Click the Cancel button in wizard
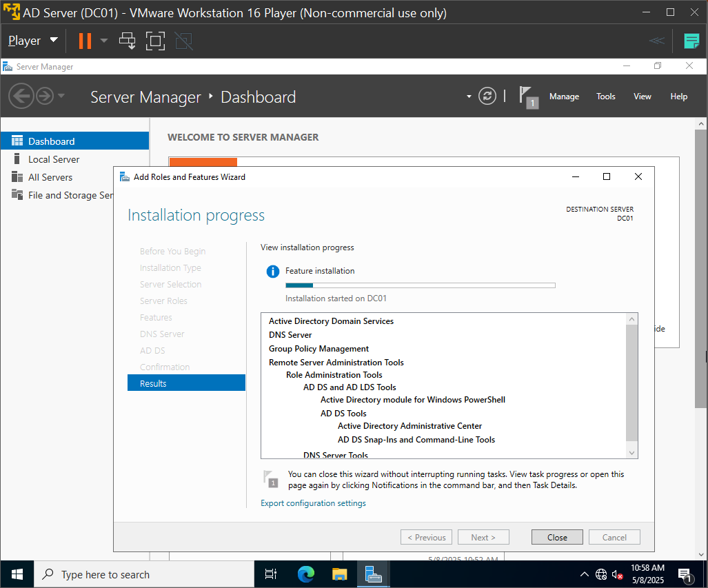This screenshot has height=588, width=708. [x=614, y=537]
